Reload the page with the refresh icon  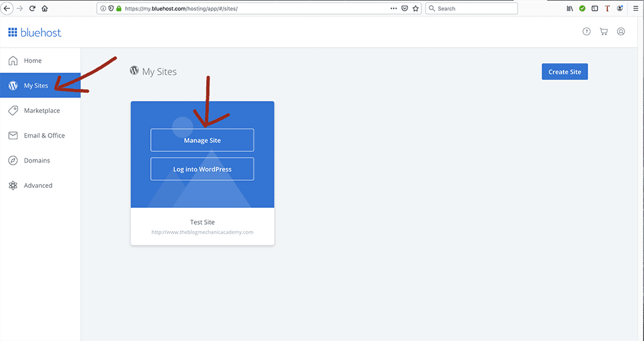(x=32, y=9)
